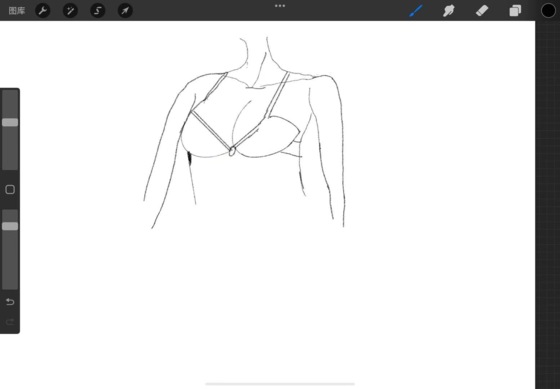560x389 pixels.
Task: Click the bottom of the brush size track
Action: point(10,165)
